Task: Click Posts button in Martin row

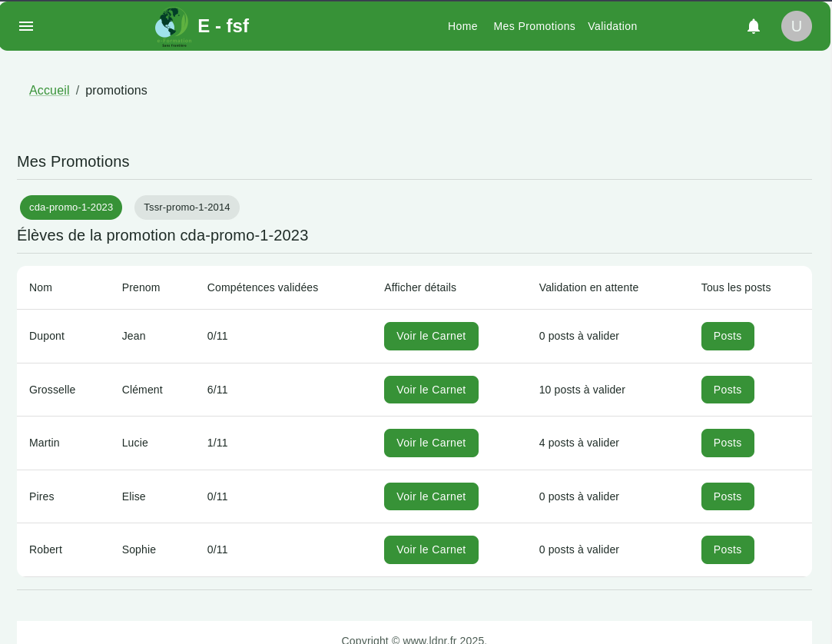Action: (727, 443)
